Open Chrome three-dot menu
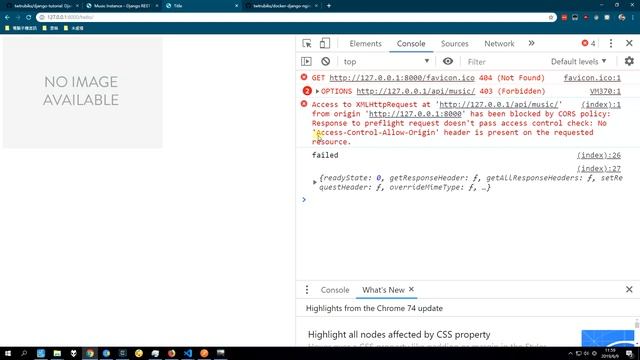 (x=633, y=17)
